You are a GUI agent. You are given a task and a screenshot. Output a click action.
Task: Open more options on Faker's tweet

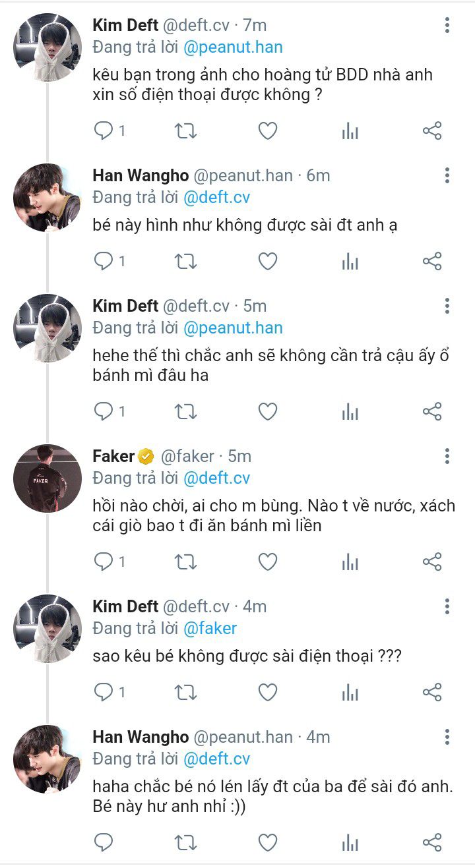click(x=447, y=456)
